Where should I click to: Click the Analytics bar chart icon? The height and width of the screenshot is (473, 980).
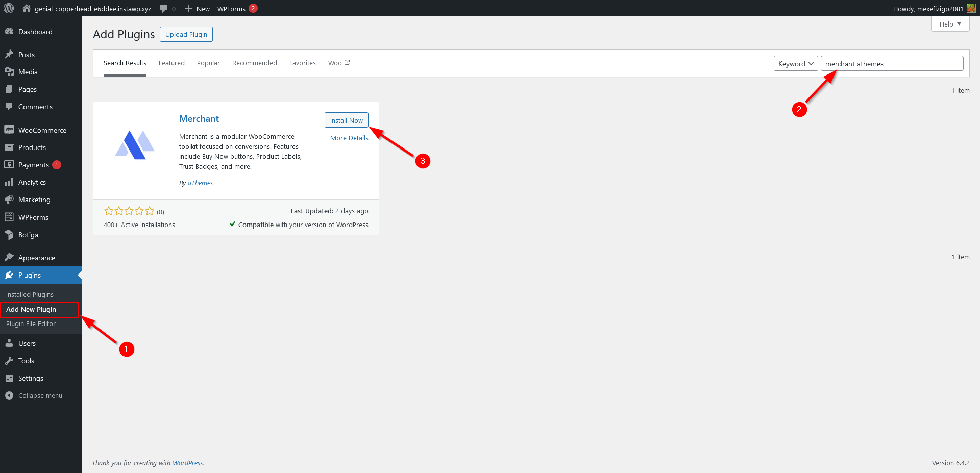coord(9,182)
